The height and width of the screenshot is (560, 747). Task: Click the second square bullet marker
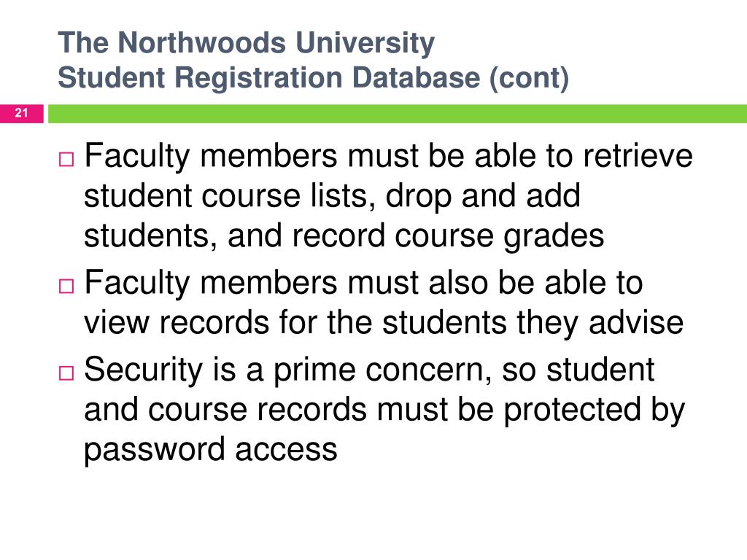(66, 286)
